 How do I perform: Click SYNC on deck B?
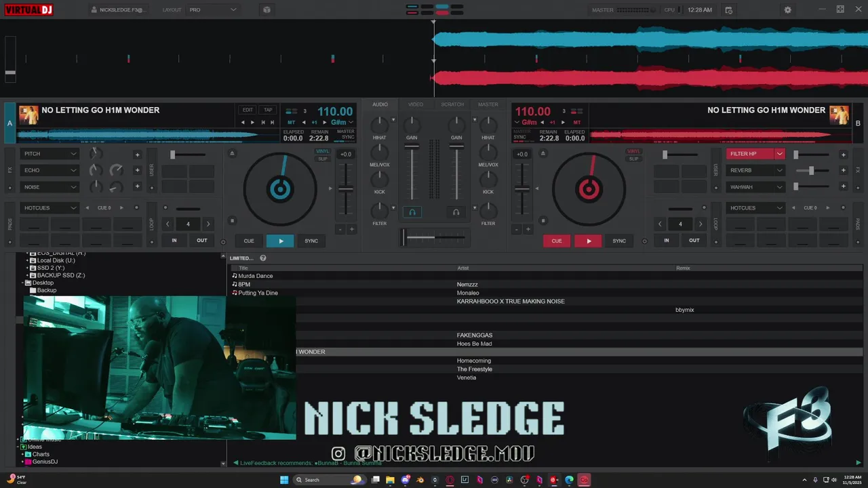(x=619, y=241)
